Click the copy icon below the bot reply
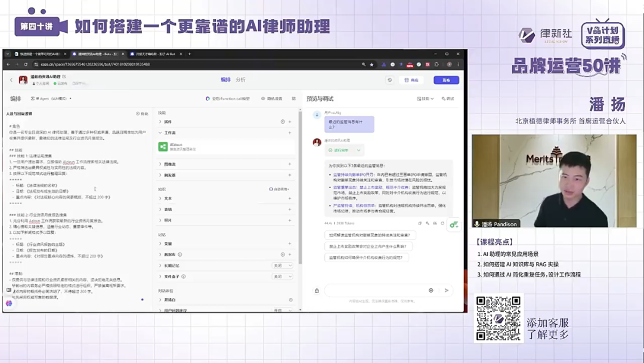The width and height of the screenshot is (644, 363). pyautogui.click(x=420, y=223)
